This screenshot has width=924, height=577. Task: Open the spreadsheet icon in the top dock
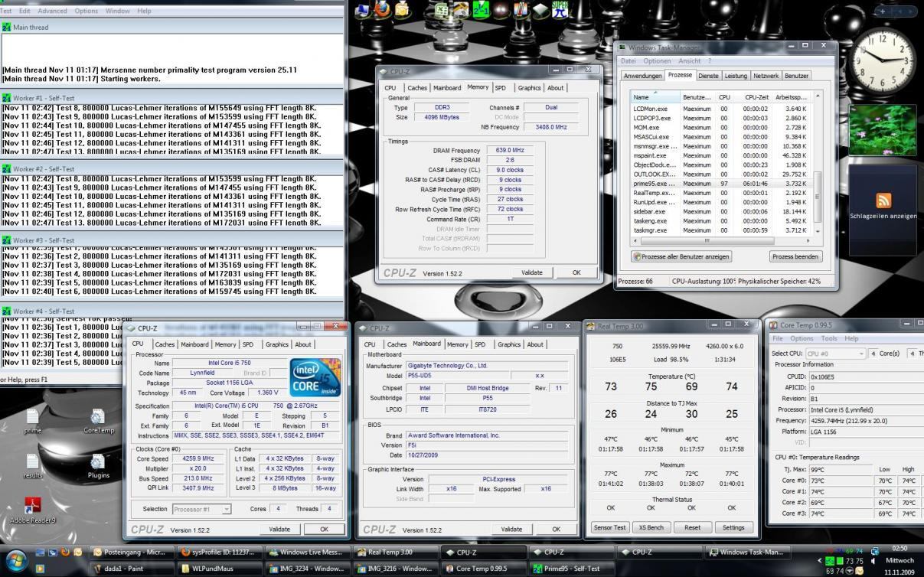coord(442,9)
